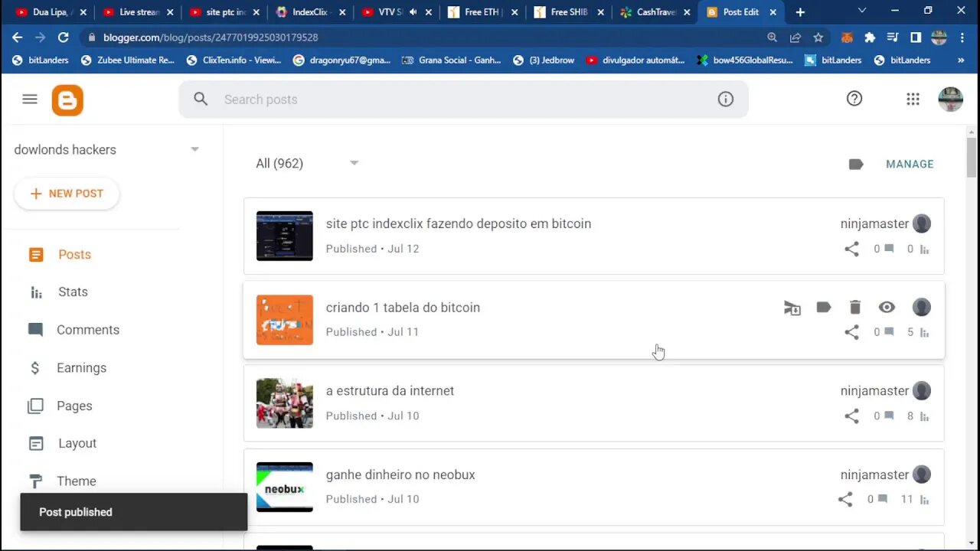Create a new post
Image resolution: width=980 pixels, height=551 pixels.
(x=67, y=194)
